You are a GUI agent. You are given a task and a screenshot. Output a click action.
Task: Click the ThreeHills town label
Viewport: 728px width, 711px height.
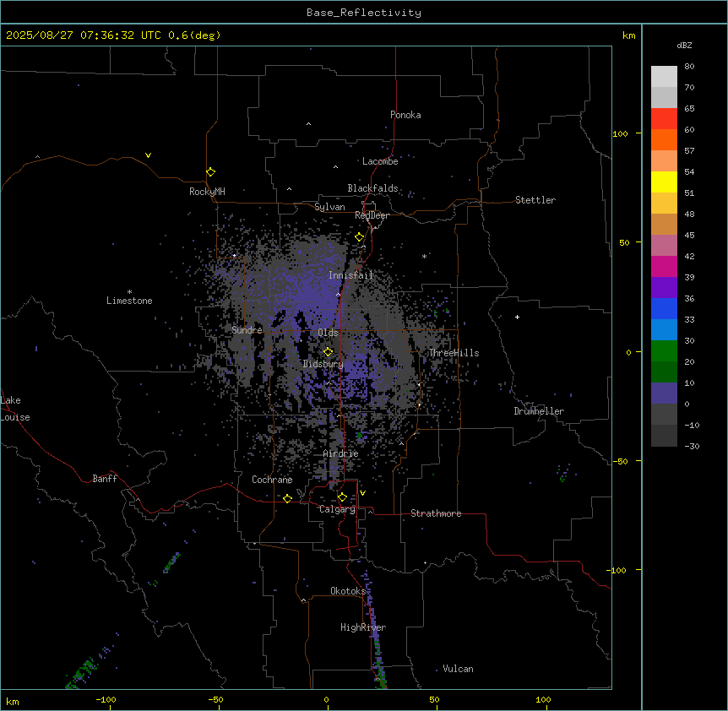click(x=454, y=353)
